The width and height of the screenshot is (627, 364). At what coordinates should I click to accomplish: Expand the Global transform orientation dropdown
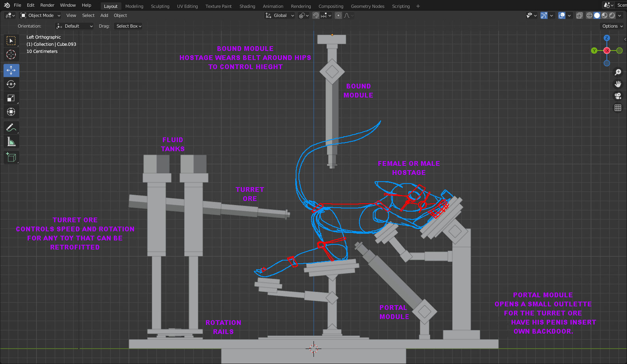tap(280, 15)
